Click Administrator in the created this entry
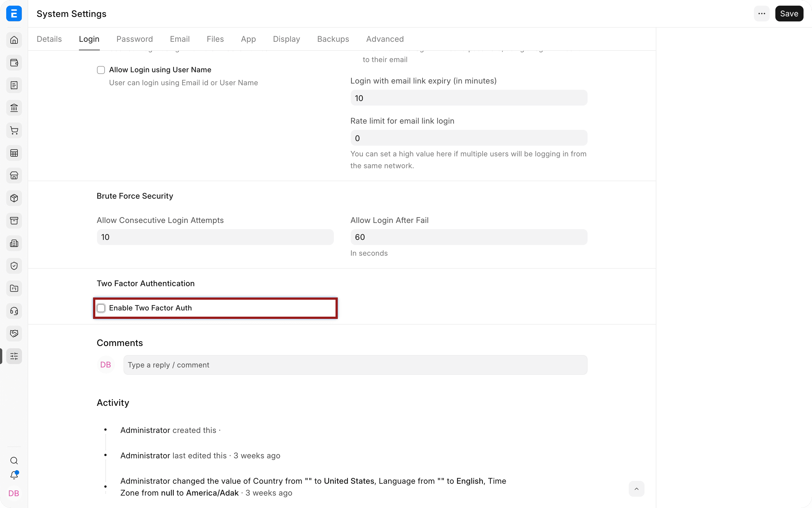812x508 pixels. pos(145,430)
